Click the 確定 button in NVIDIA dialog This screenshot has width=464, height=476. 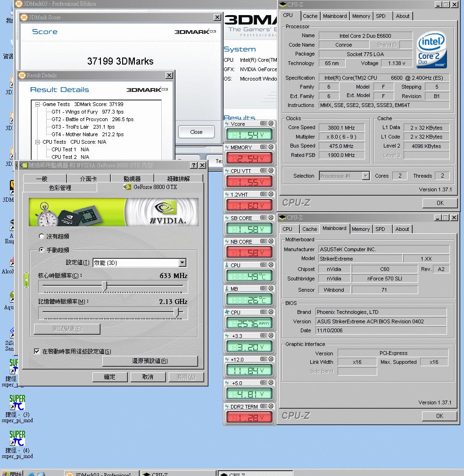(109, 377)
